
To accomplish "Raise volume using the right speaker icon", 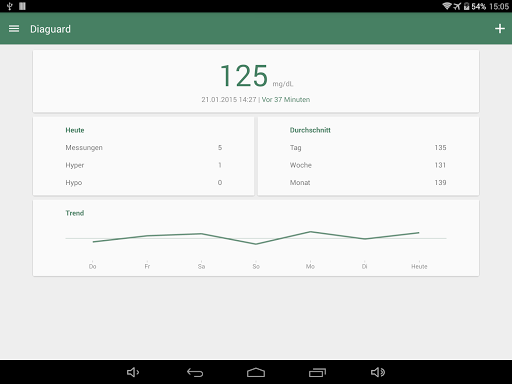I will pyautogui.click(x=378, y=372).
